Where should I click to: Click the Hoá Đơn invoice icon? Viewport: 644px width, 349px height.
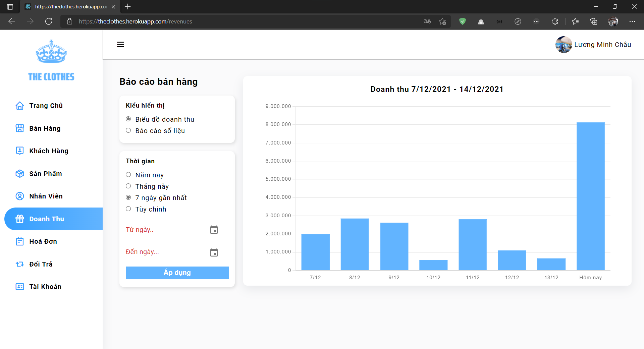[19, 241]
